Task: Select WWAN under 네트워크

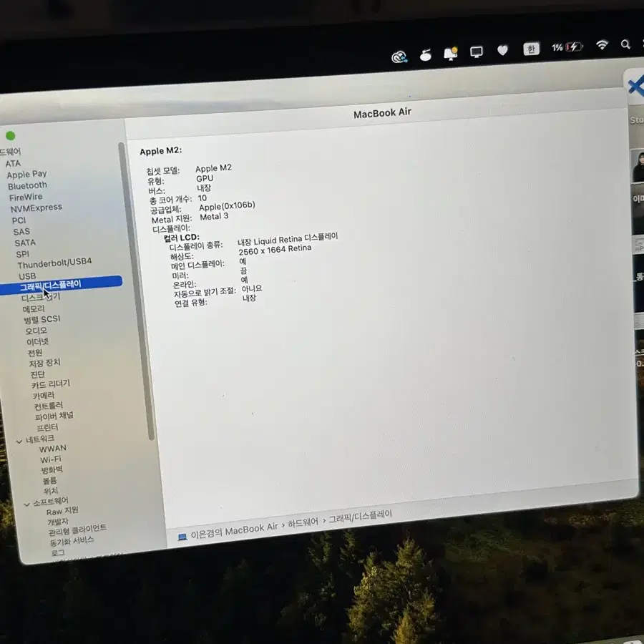Action: click(52, 449)
